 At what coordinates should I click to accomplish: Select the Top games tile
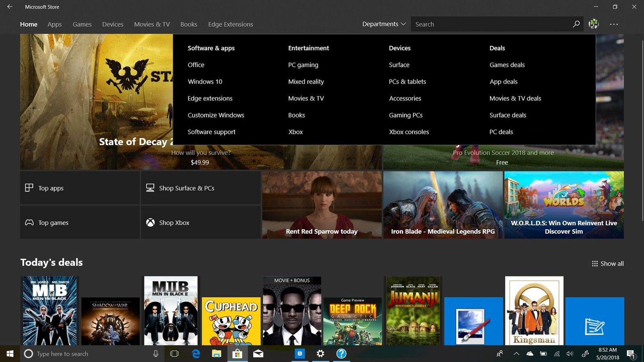tap(79, 222)
